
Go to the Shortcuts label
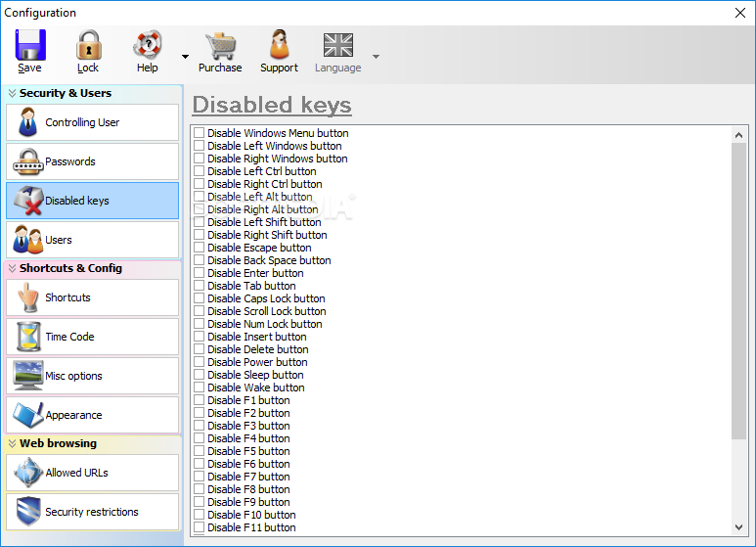click(68, 297)
